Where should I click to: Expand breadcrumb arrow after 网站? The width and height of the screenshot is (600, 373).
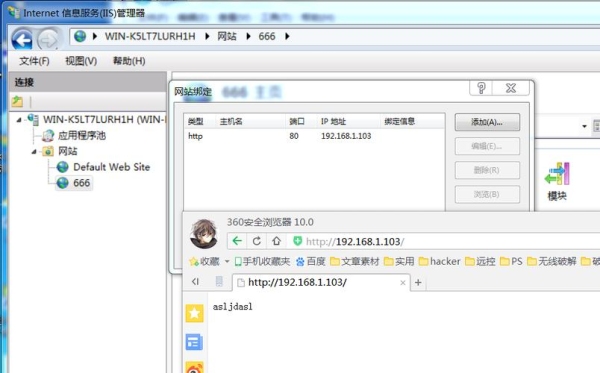pos(248,36)
